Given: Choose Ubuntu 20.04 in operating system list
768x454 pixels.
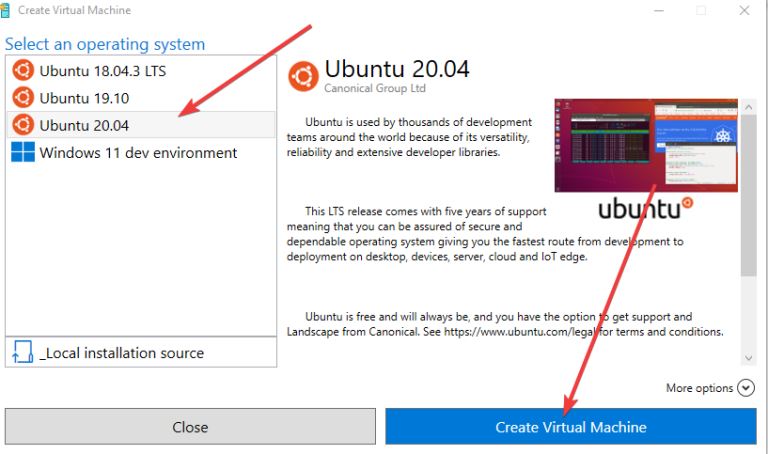Looking at the screenshot, I should [x=141, y=125].
